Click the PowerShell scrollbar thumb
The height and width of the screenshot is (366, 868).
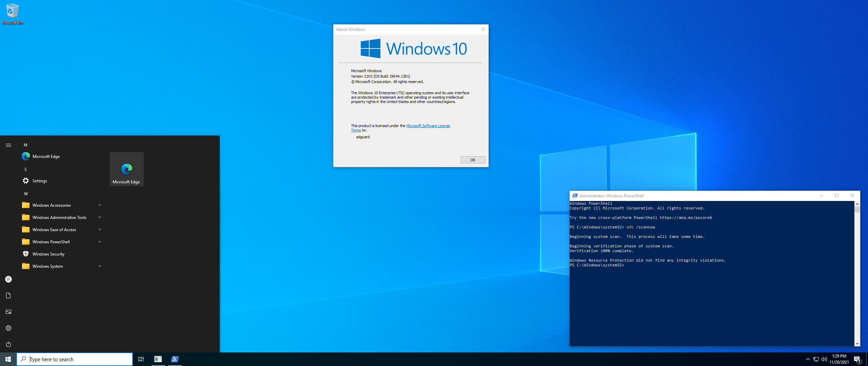pyautogui.click(x=857, y=210)
